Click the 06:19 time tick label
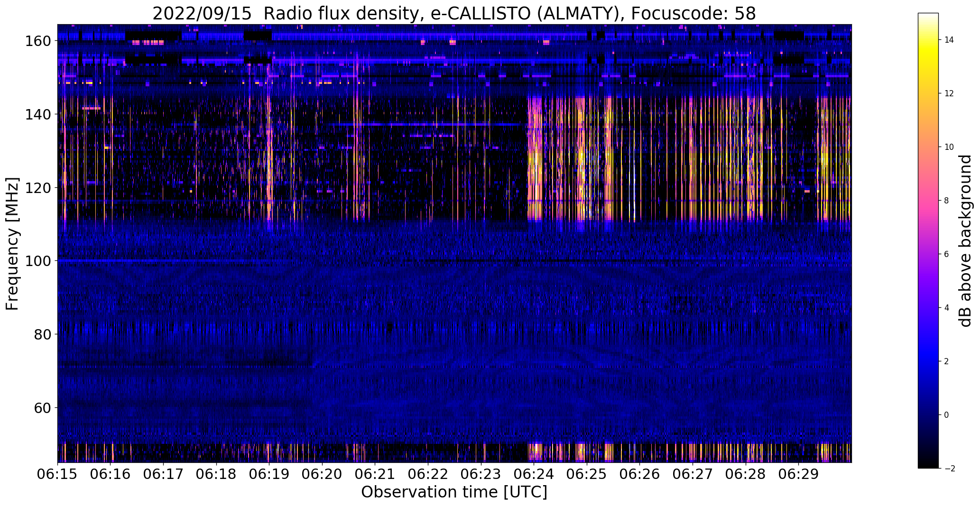 click(x=269, y=475)
